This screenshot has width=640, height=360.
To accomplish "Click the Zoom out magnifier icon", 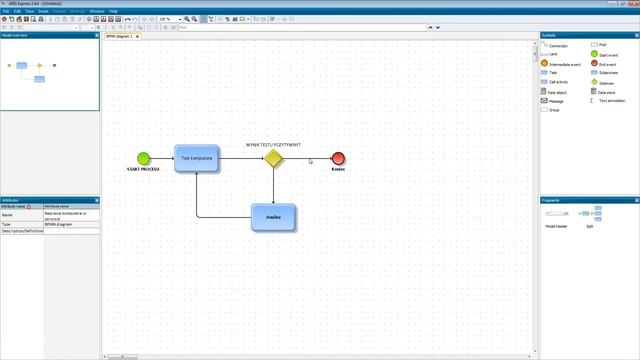I will (x=194, y=19).
